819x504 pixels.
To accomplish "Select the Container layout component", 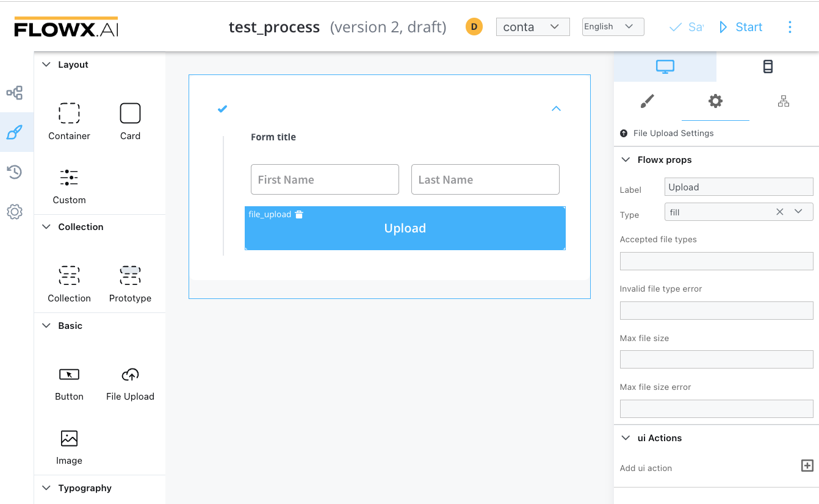I will [x=69, y=121].
